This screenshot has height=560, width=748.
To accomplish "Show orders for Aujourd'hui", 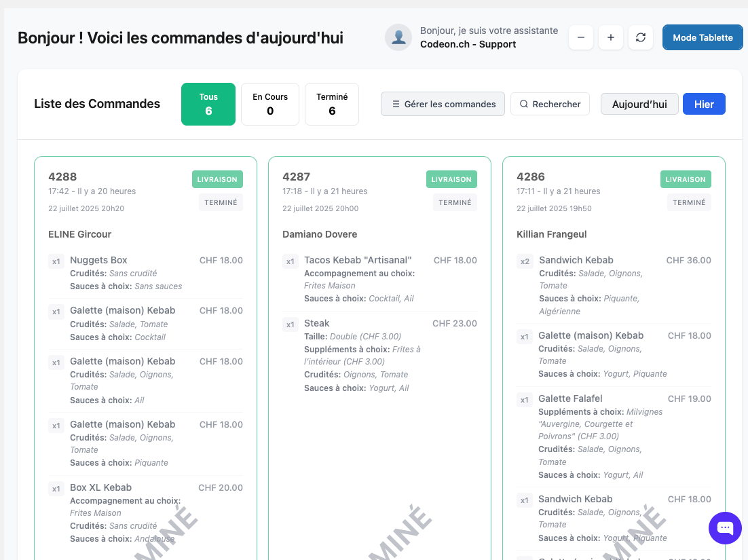I will (639, 104).
